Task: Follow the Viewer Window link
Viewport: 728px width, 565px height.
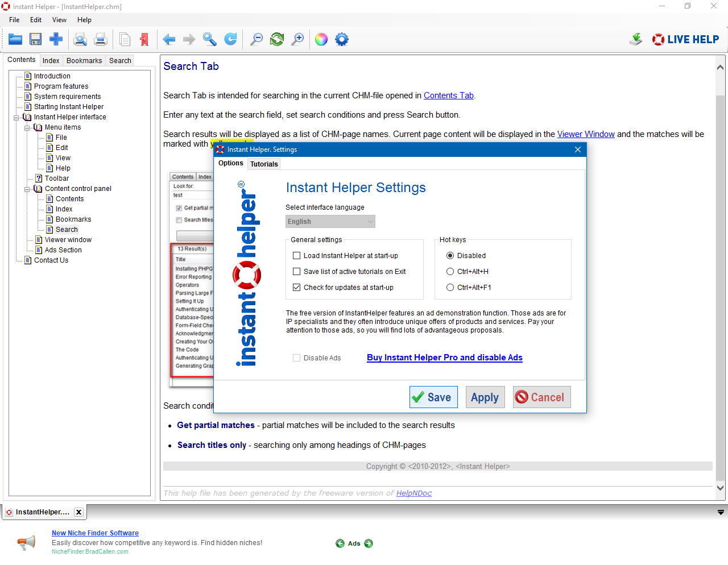Action: point(586,134)
